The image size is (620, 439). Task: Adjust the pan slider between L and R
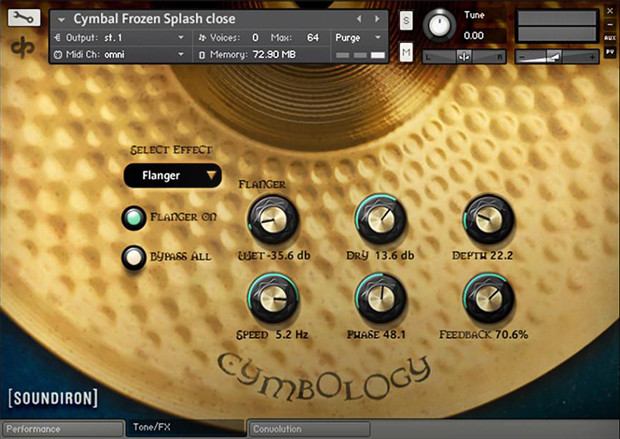point(464,57)
